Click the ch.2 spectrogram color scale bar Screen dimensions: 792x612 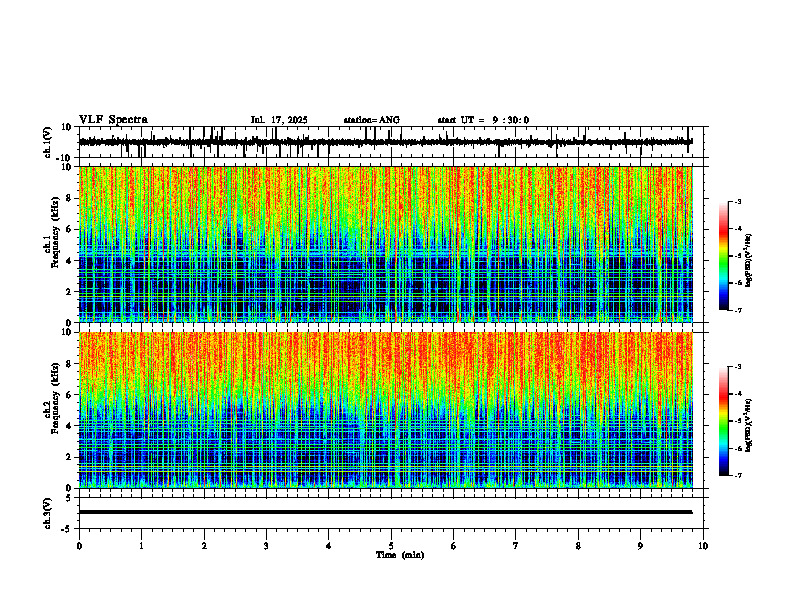tap(724, 421)
